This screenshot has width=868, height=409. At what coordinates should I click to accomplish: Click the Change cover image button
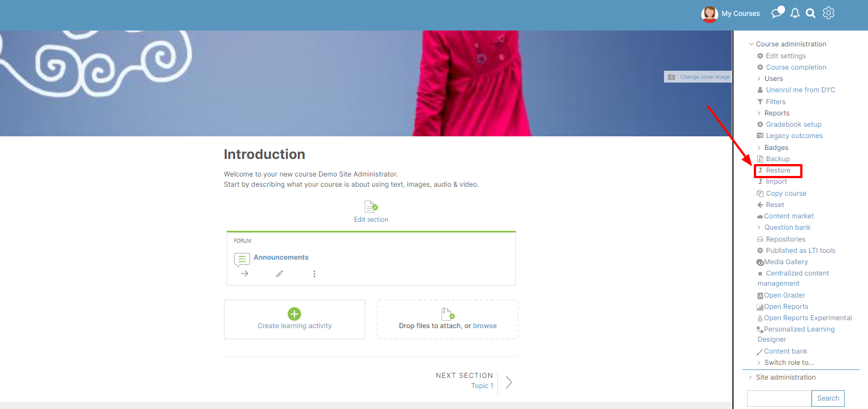[698, 77]
